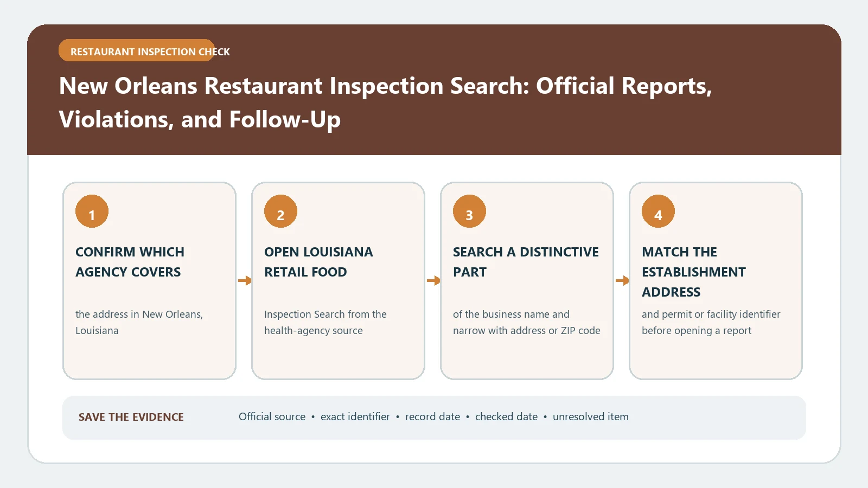Click the heading 'CONFIRM WHICH AGENCY COVERS'

click(x=130, y=262)
